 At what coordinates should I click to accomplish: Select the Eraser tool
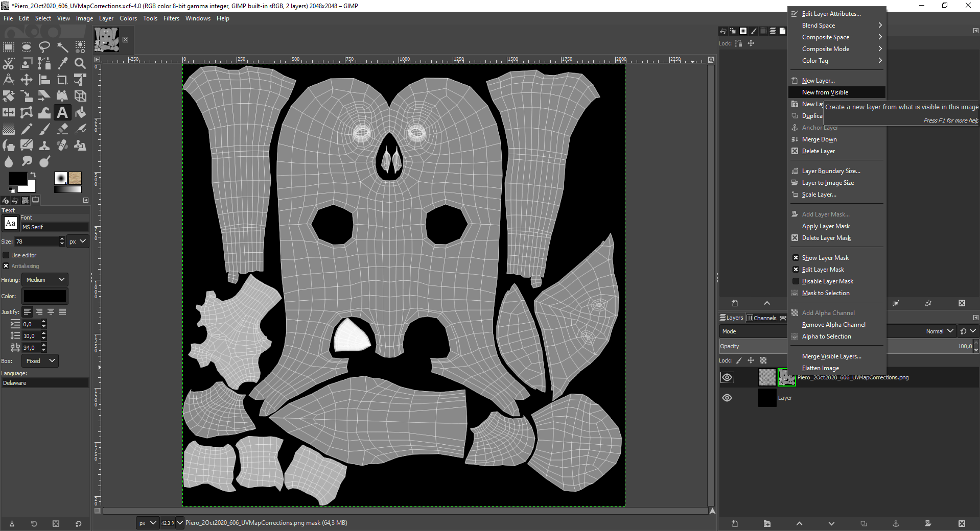click(x=62, y=129)
